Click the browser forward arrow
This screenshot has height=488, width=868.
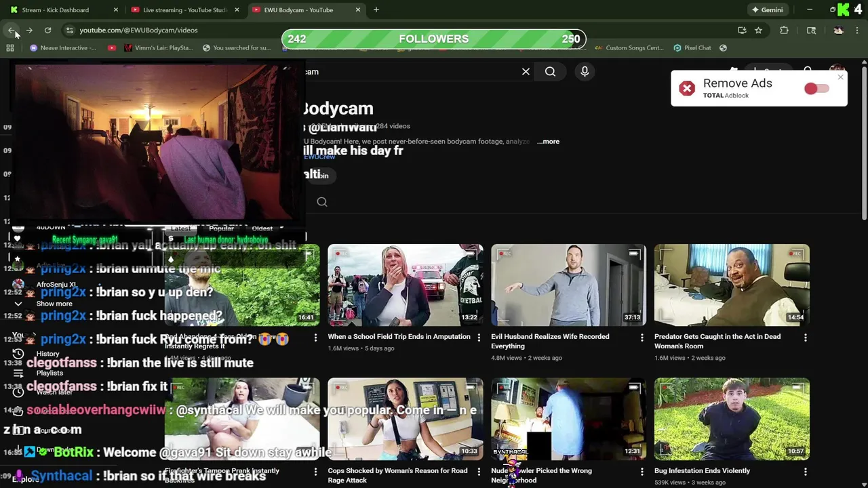tap(29, 30)
